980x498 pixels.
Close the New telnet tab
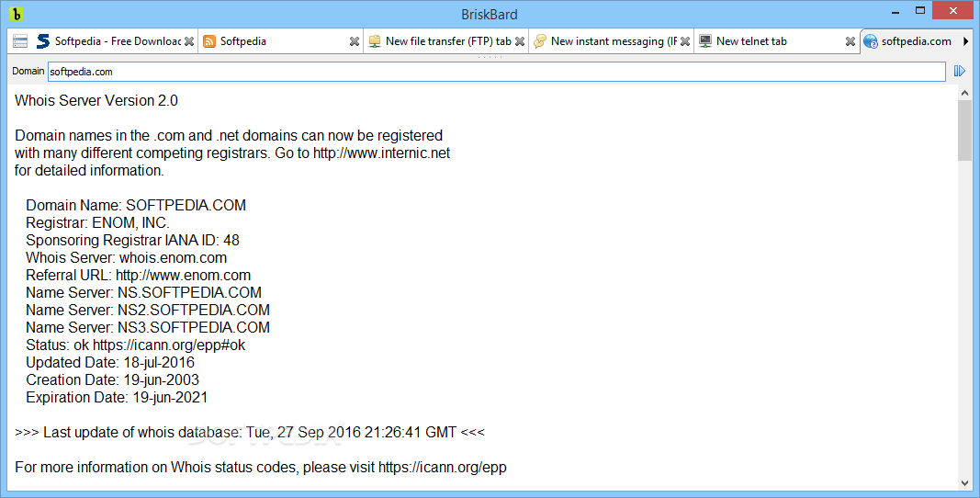[x=850, y=41]
